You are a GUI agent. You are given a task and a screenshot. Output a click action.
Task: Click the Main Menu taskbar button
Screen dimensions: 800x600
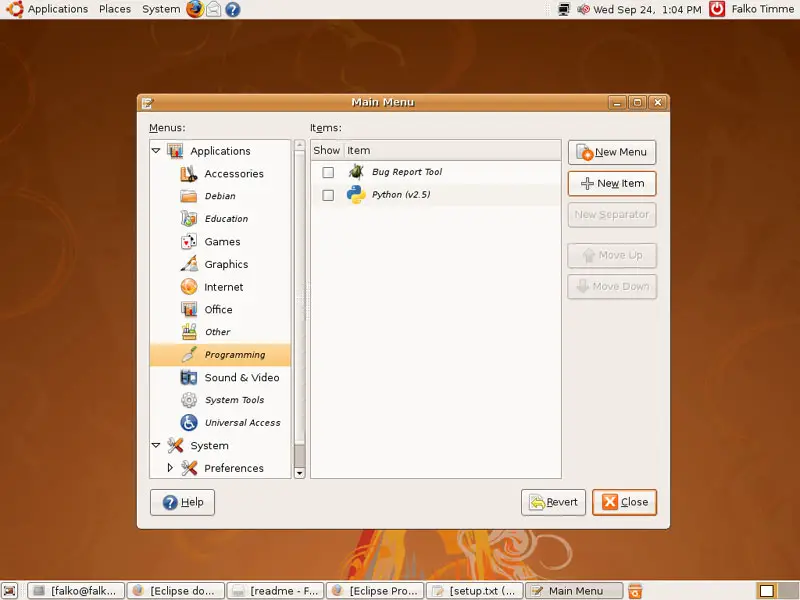(574, 590)
